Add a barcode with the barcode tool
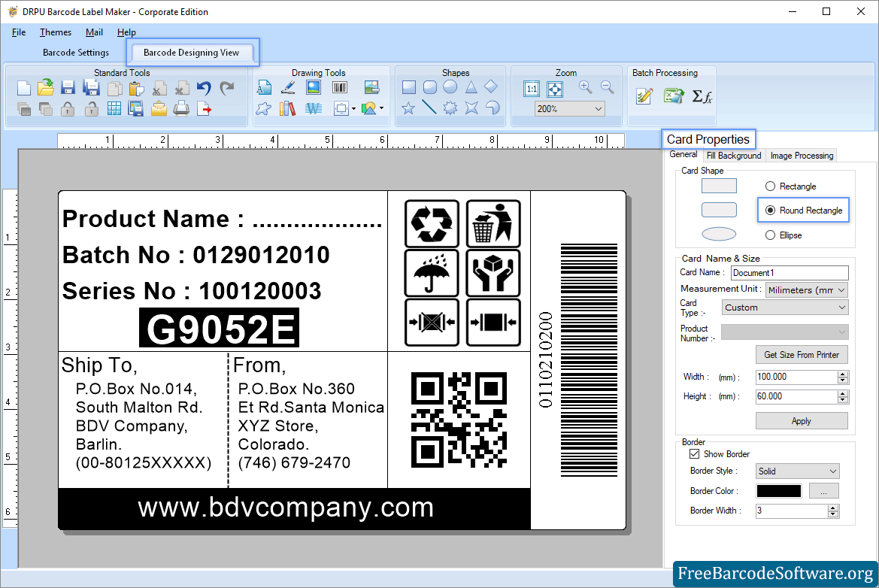879x588 pixels. [x=340, y=87]
